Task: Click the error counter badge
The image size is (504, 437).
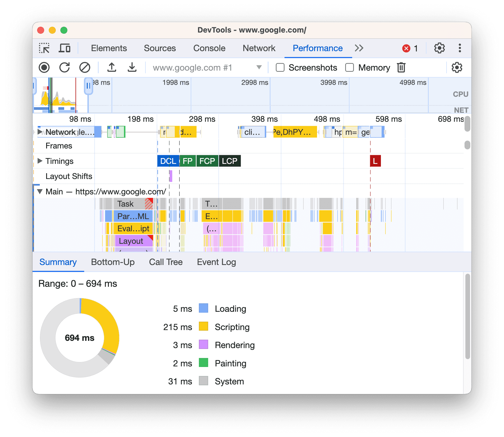Action: (410, 48)
